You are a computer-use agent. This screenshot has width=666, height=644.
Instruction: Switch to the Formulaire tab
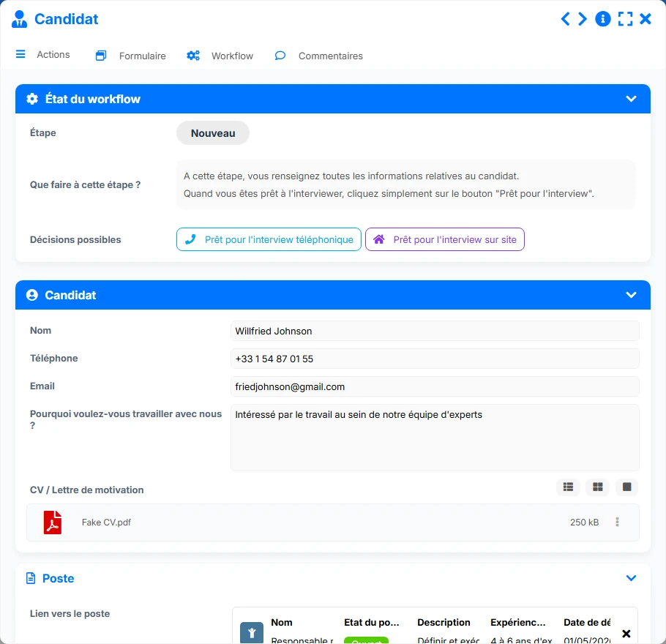click(x=142, y=56)
